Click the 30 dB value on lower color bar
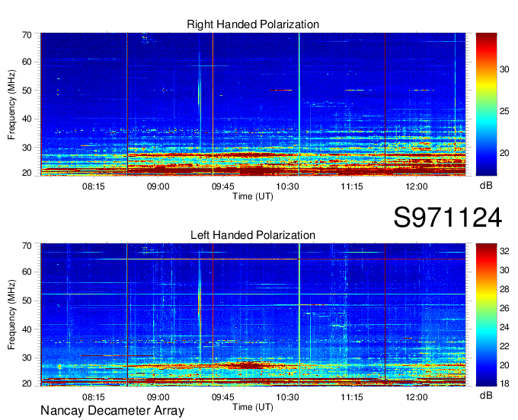This screenshot has height=420, width=518. 504,270
